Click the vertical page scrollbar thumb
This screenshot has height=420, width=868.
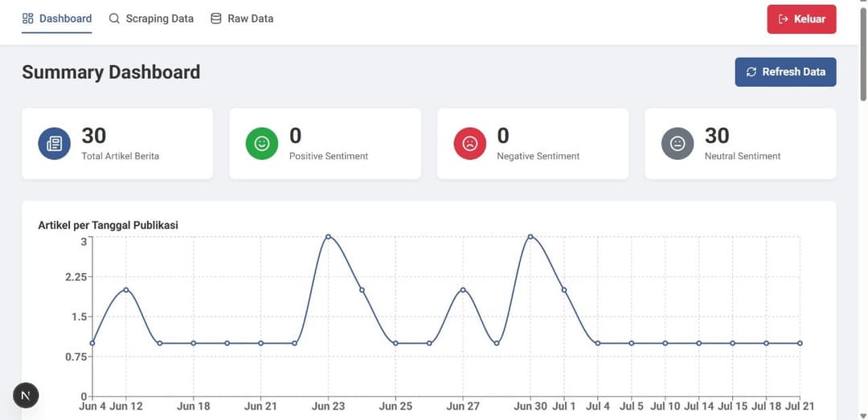click(x=863, y=54)
